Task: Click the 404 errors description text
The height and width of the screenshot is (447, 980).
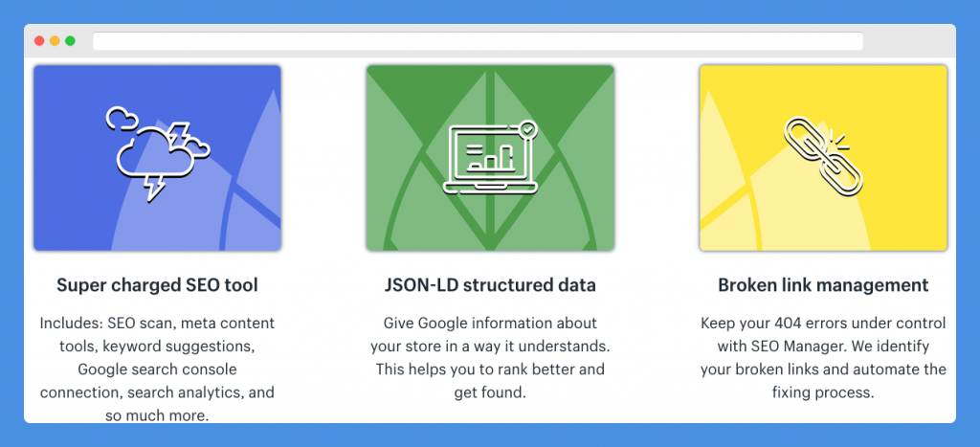Action: coord(823,358)
